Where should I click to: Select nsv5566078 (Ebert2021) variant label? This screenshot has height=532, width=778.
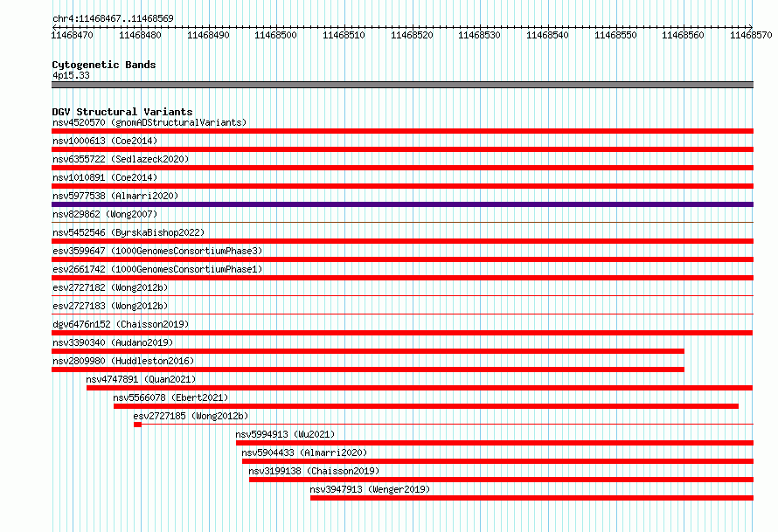(x=170, y=397)
